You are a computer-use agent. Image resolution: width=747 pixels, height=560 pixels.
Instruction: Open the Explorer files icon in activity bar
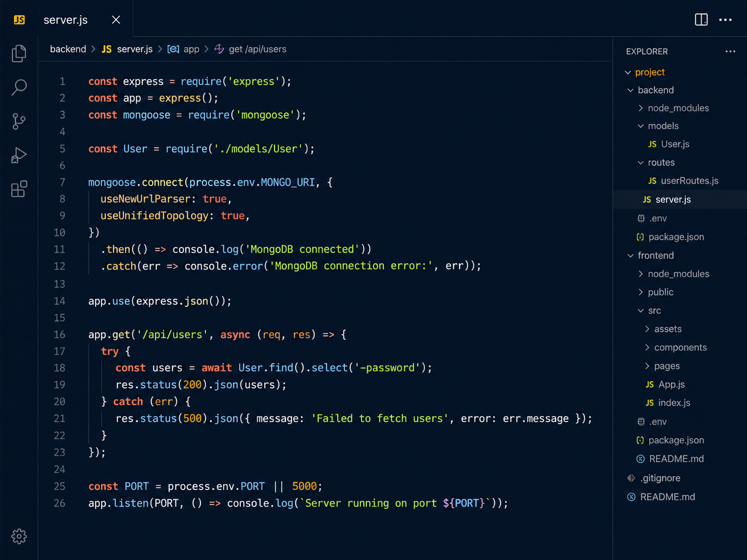click(19, 53)
